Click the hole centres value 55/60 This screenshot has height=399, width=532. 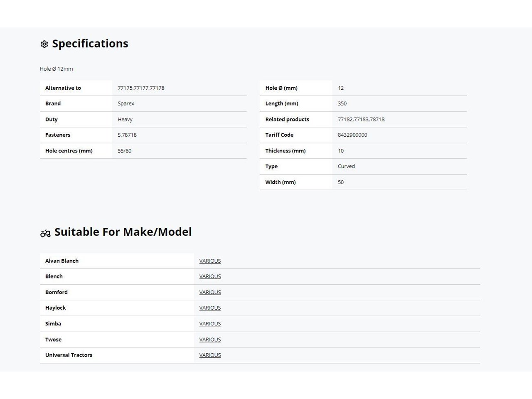point(124,151)
